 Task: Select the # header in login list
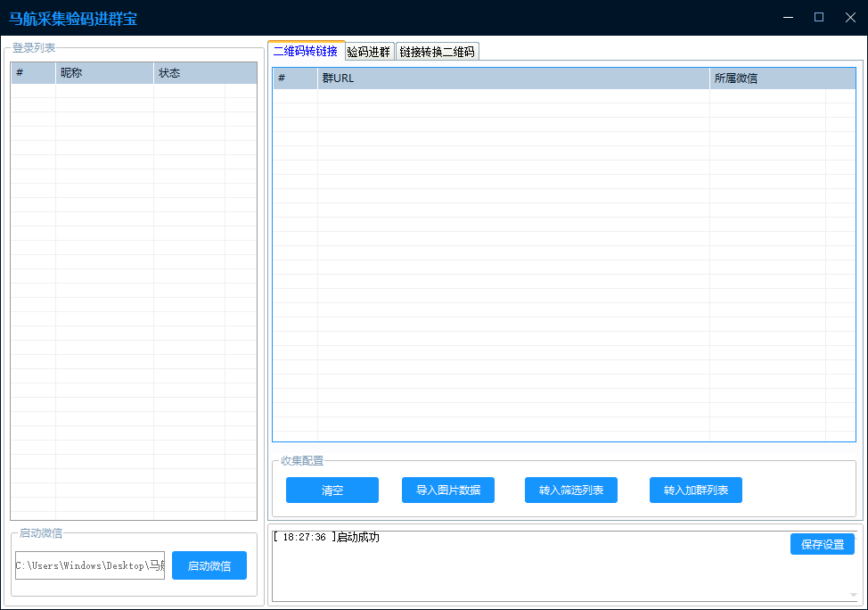pos(33,73)
